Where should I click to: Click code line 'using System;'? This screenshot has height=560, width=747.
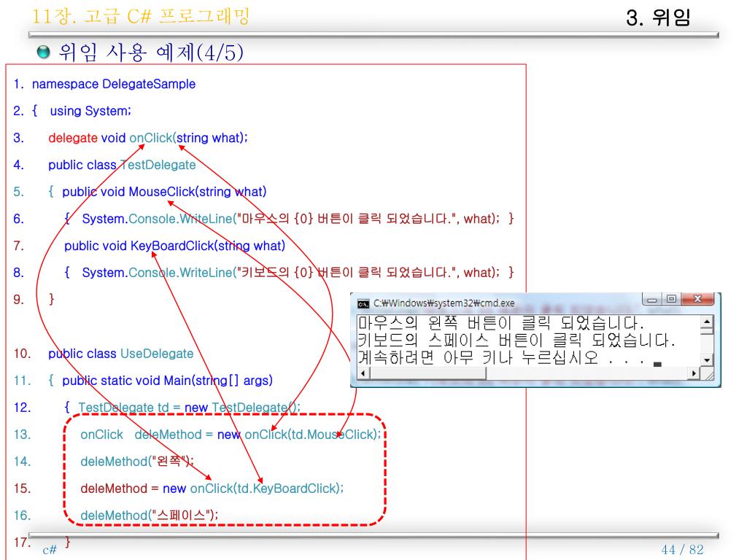(90, 111)
